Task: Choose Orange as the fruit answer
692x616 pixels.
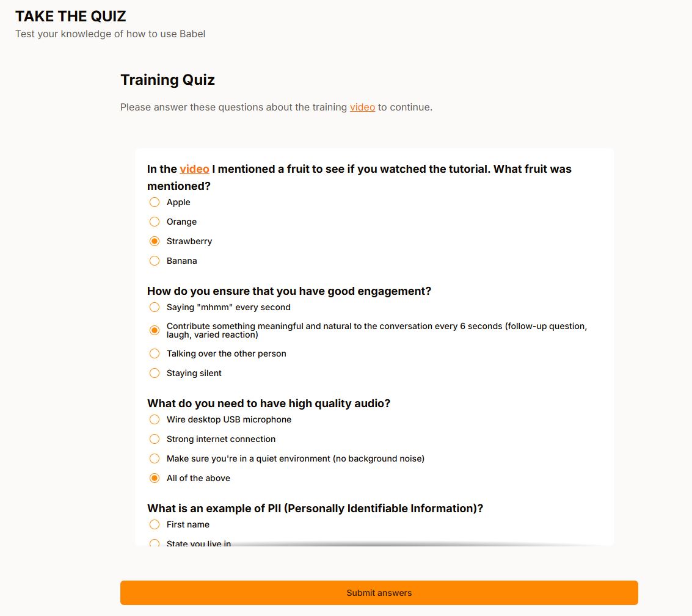Action: tap(155, 222)
